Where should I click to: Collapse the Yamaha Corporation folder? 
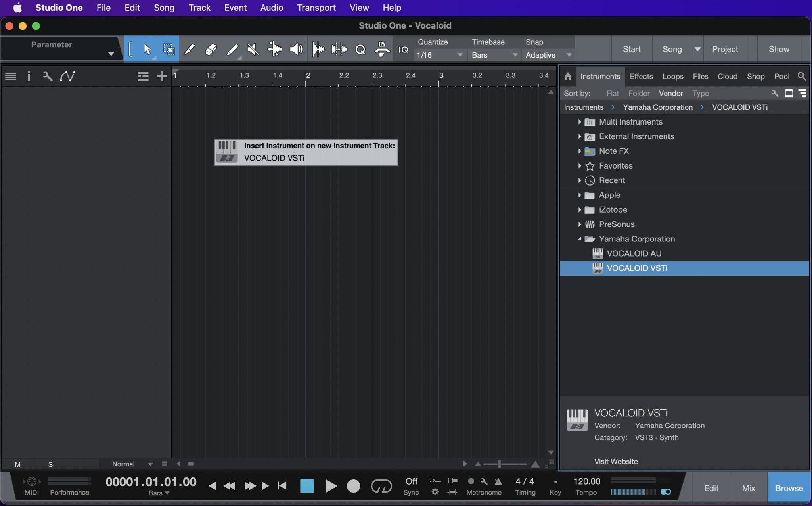coord(579,239)
